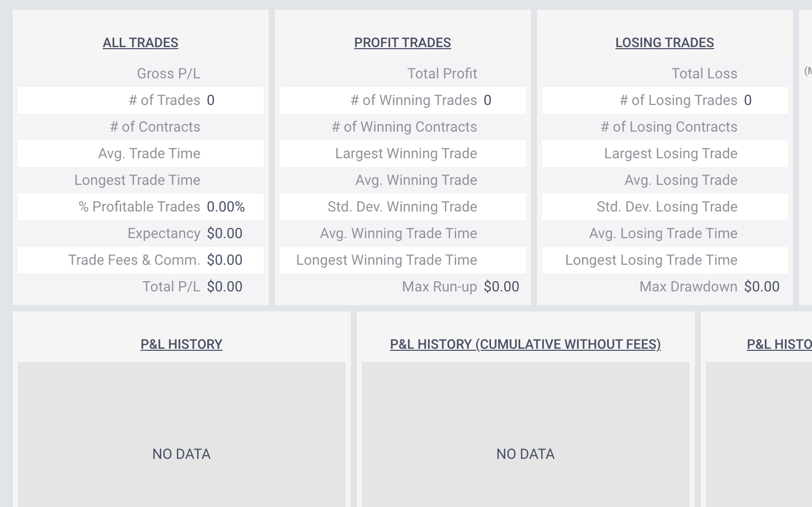The height and width of the screenshot is (507, 812).
Task: Open the PROFIT TRADES statistics header
Action: point(402,43)
